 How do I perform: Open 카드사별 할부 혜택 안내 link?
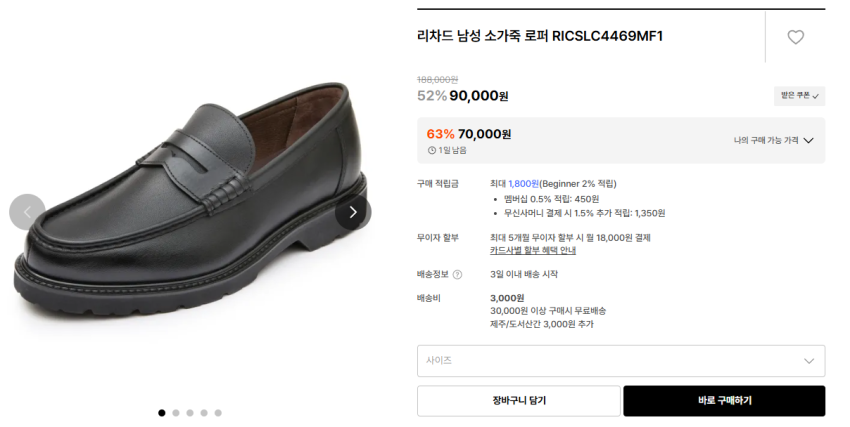(532, 250)
